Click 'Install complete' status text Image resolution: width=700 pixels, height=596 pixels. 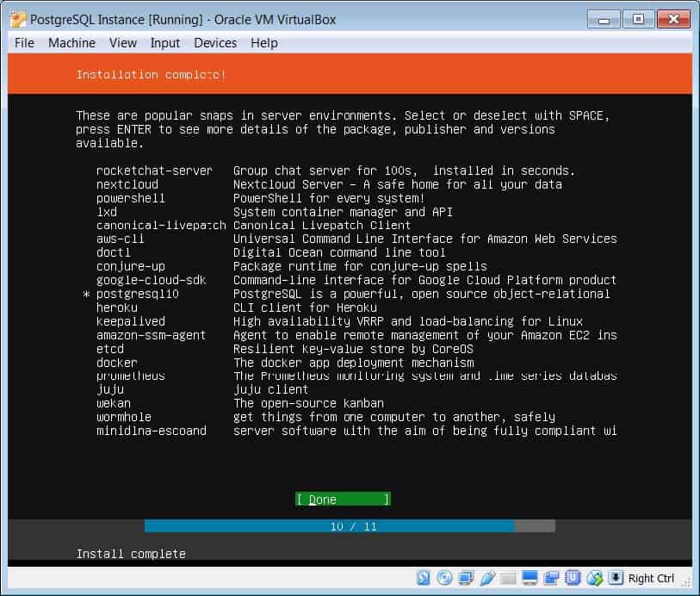click(x=131, y=554)
